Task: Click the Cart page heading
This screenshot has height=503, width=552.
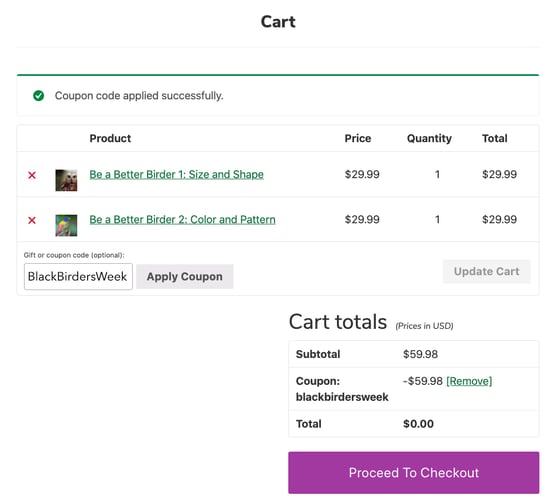Action: tap(278, 22)
